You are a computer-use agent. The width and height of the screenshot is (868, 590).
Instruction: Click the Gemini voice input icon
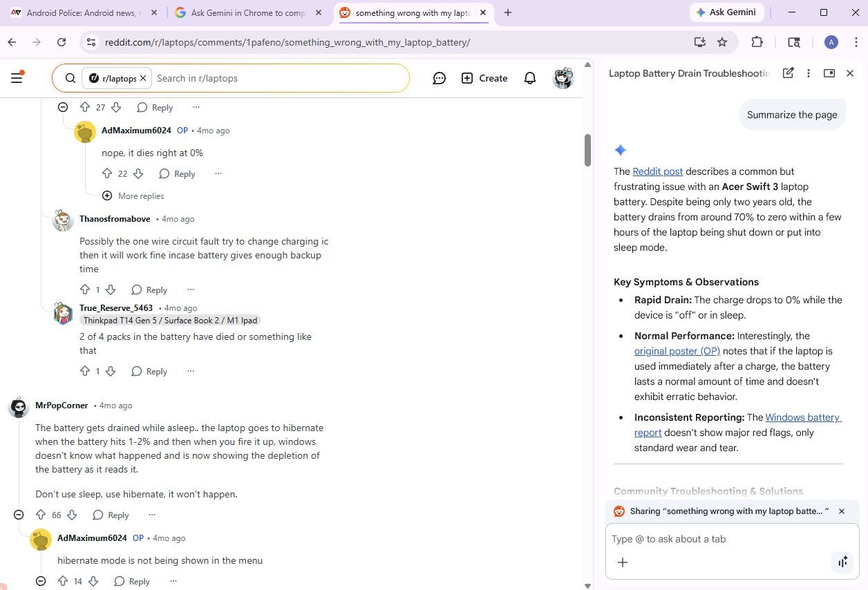click(842, 562)
